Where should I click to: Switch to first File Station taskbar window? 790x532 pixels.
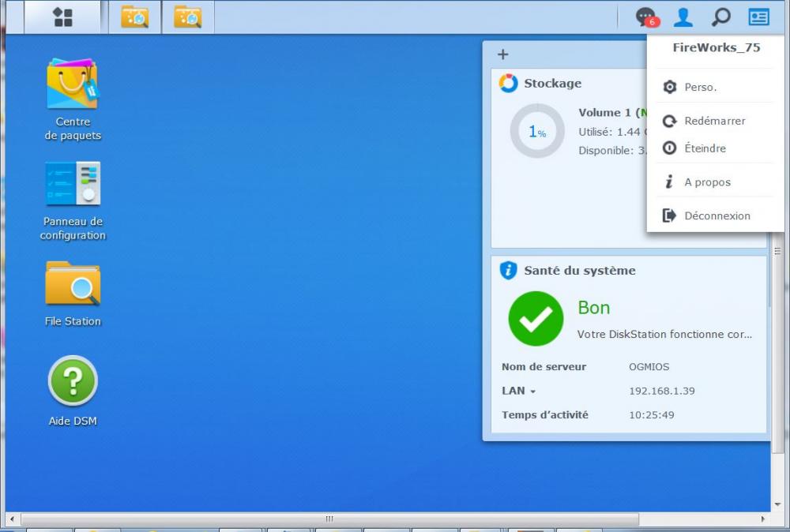[134, 17]
